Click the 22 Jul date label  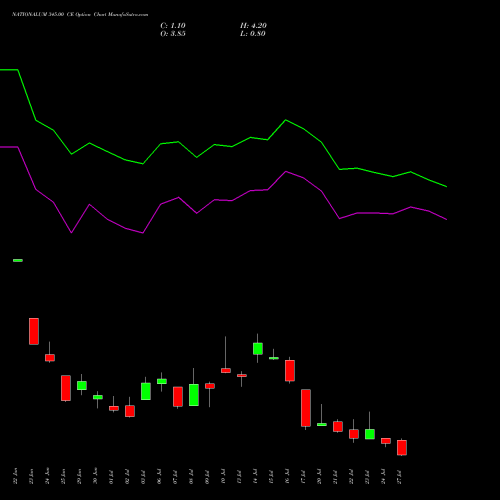351,477
